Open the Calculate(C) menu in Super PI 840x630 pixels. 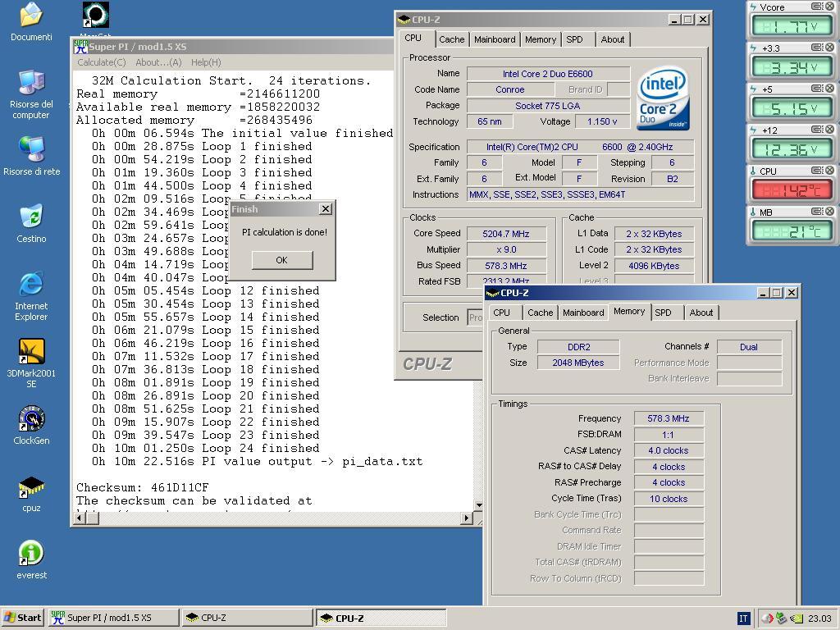coord(101,62)
